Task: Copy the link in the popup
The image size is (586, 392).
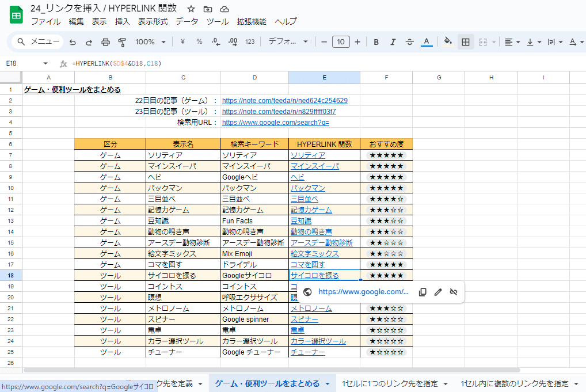Action: [423, 292]
